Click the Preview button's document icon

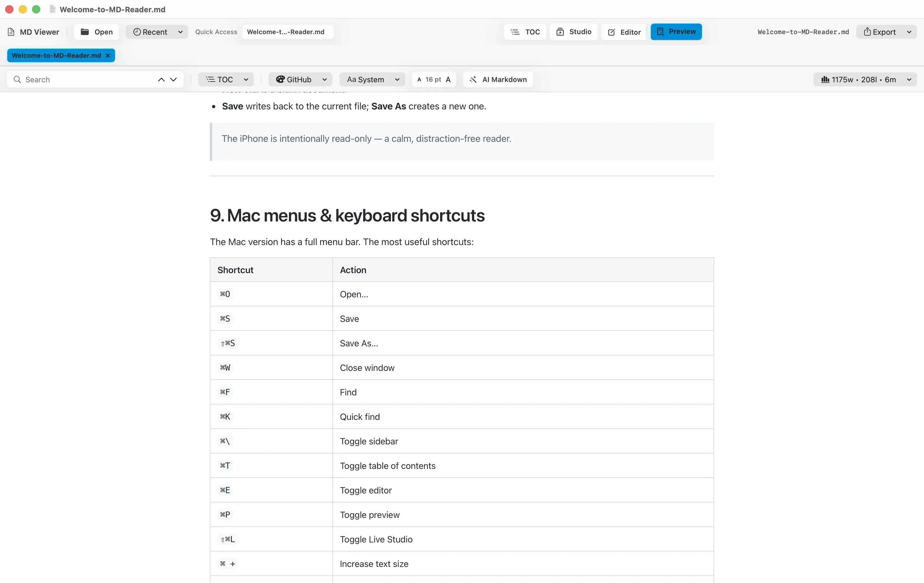[660, 32]
